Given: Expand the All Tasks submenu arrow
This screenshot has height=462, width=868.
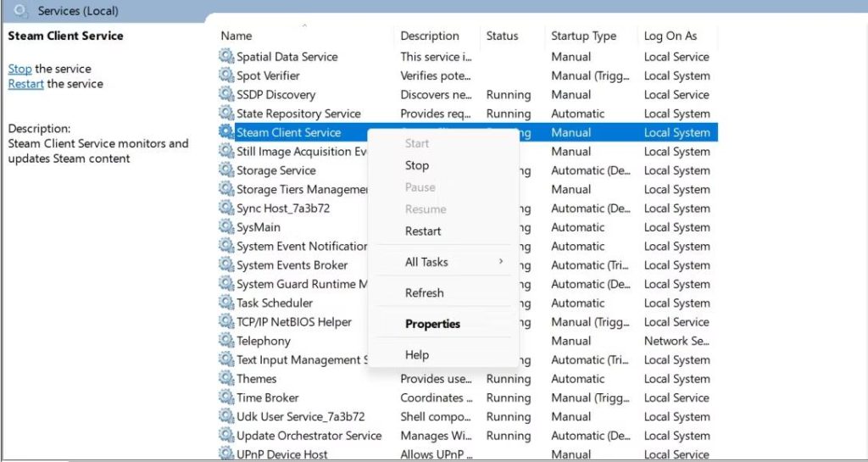Looking at the screenshot, I should [x=500, y=262].
